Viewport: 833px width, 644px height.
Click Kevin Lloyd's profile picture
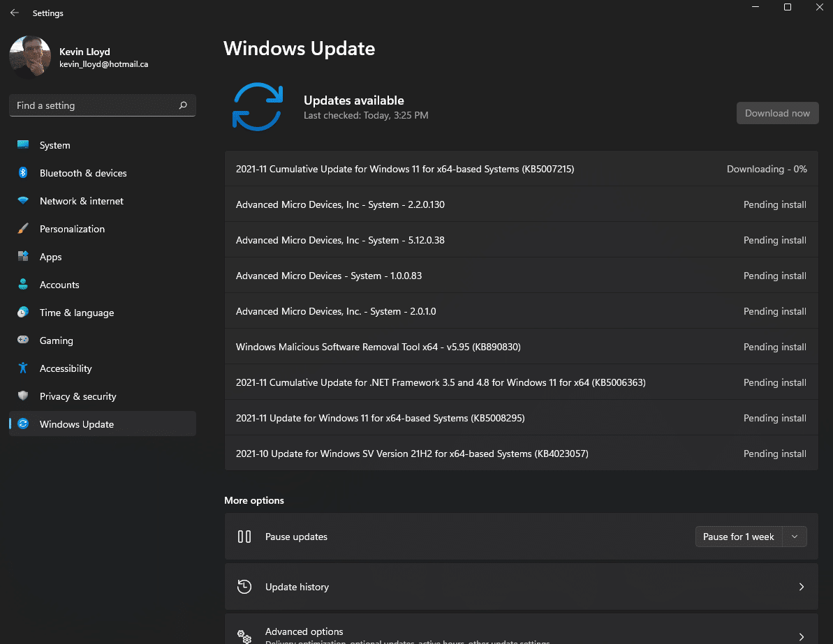(x=30, y=57)
